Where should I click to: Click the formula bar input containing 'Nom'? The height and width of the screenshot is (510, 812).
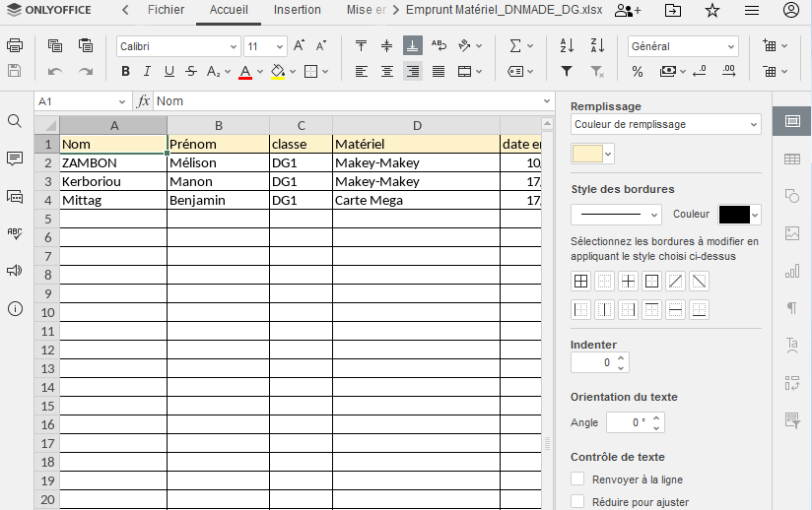tap(345, 101)
